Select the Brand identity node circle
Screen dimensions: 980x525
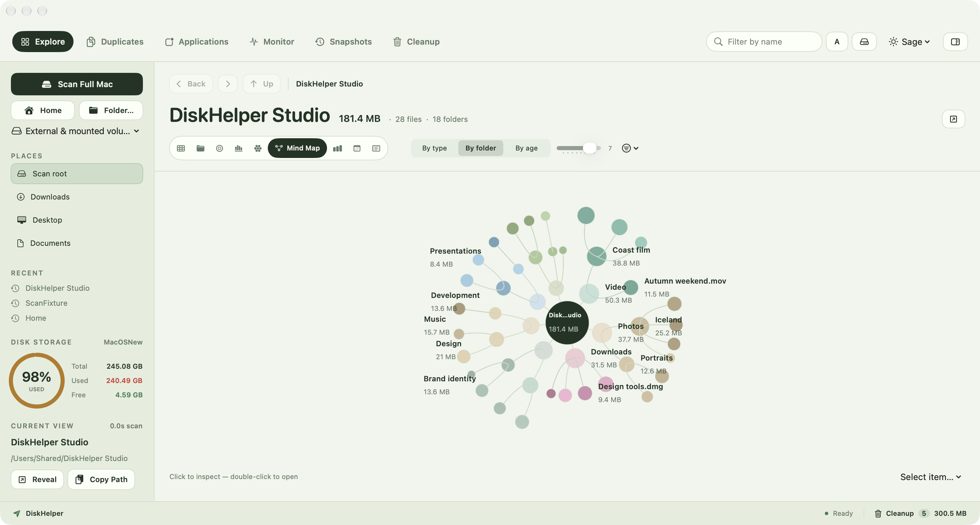point(530,385)
